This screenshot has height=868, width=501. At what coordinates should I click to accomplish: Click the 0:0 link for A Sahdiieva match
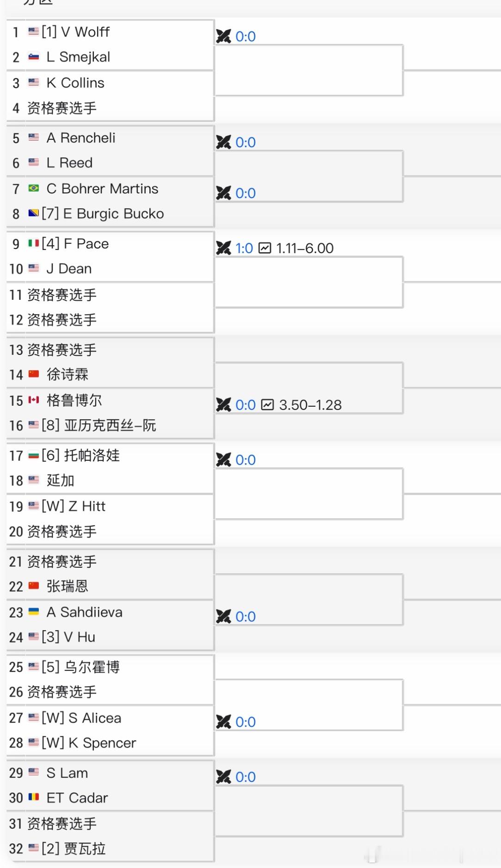pyautogui.click(x=245, y=616)
